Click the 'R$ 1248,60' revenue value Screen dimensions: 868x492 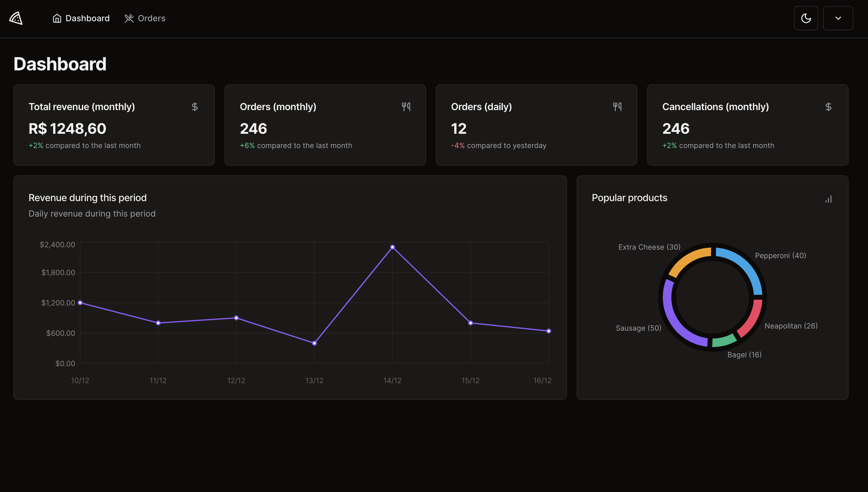coord(67,128)
